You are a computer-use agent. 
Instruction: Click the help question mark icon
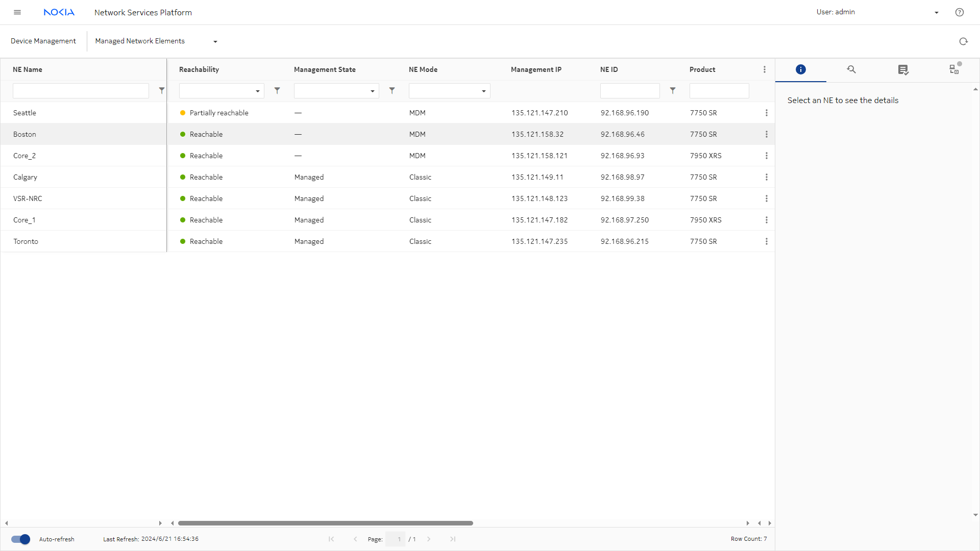click(960, 12)
